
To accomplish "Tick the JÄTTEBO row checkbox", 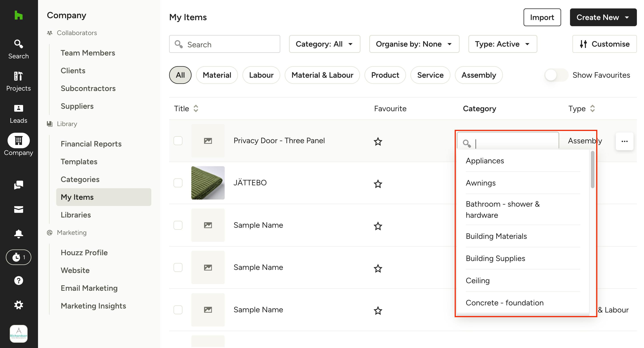I will [x=178, y=183].
